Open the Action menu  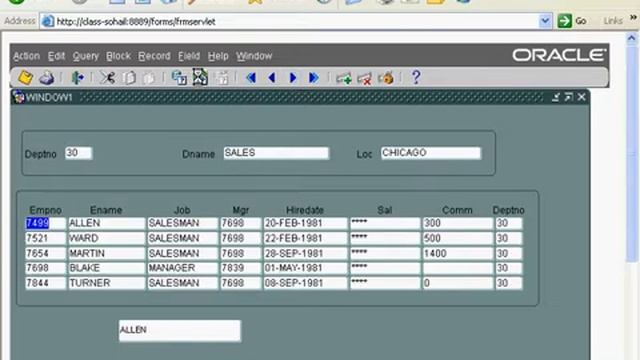click(27, 56)
